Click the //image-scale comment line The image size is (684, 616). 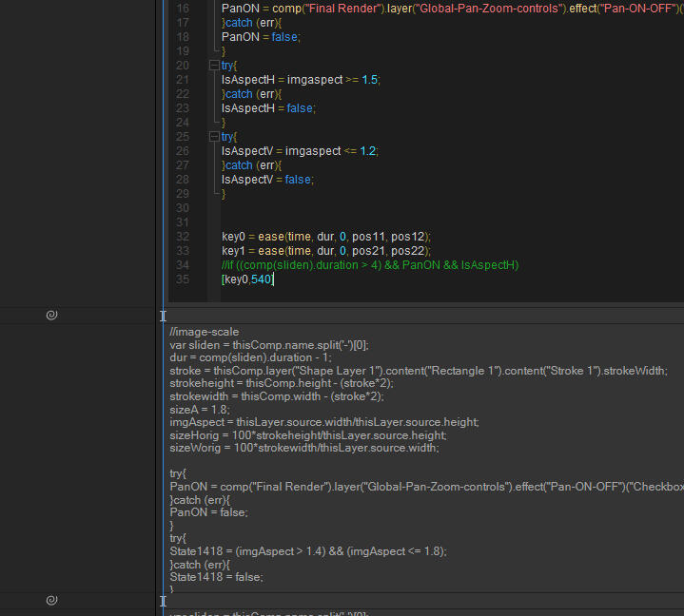tap(205, 332)
